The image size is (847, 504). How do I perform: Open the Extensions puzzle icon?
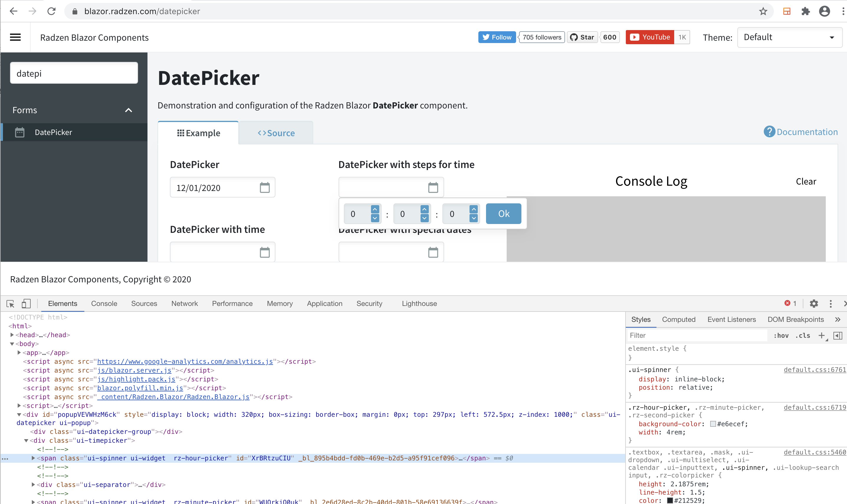[x=805, y=11]
